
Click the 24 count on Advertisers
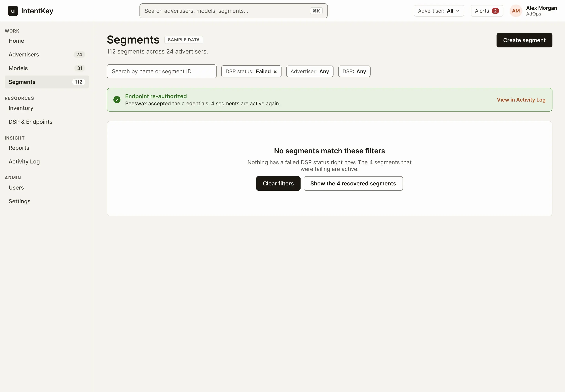(79, 54)
